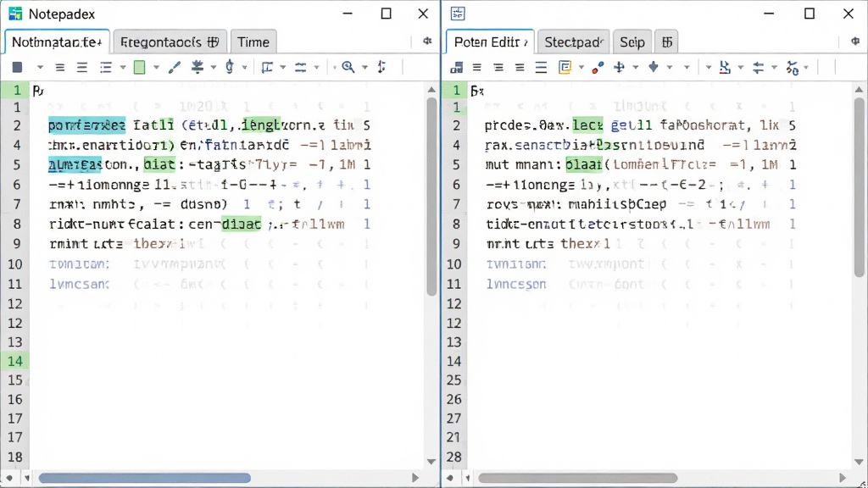Click the word 'lvncsson' in right editor
The image size is (868, 488).
pos(516,285)
